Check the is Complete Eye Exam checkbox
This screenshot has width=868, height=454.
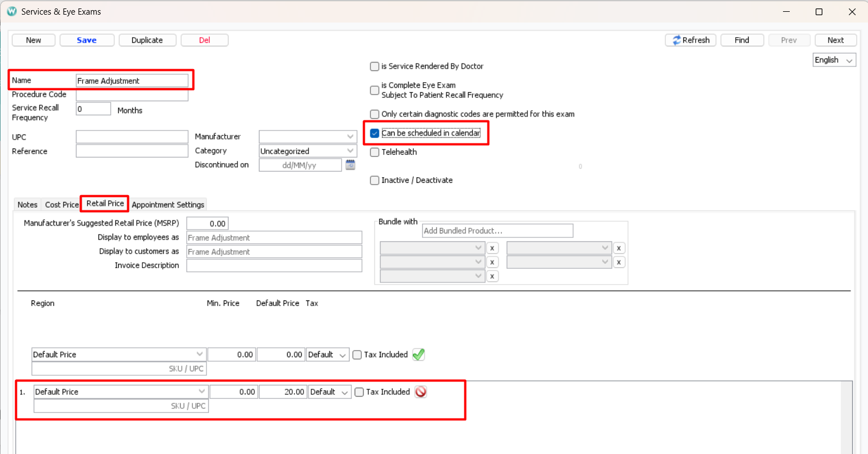click(x=374, y=90)
